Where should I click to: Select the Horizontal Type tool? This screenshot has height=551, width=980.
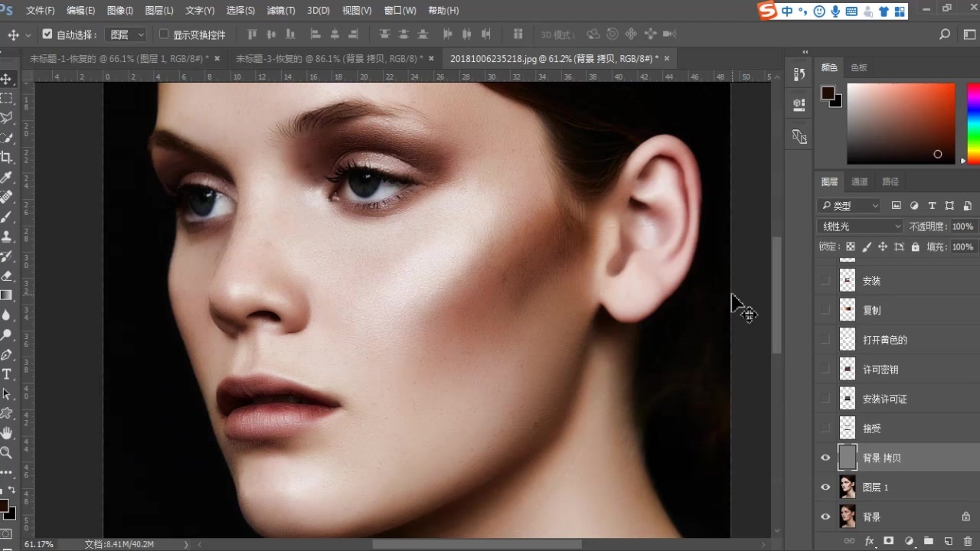point(6,374)
